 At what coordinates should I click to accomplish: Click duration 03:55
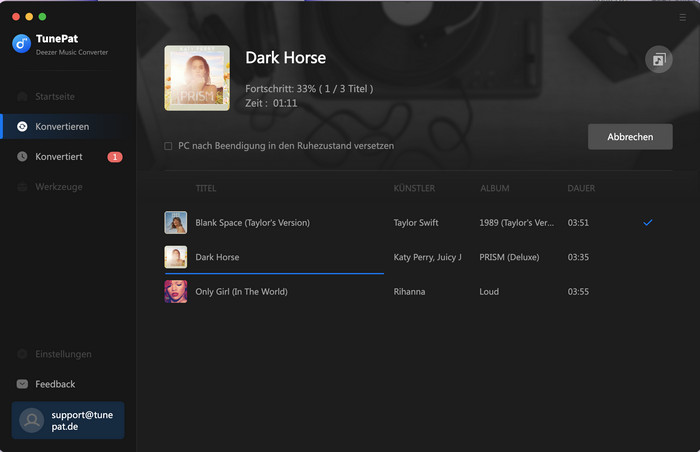(578, 292)
